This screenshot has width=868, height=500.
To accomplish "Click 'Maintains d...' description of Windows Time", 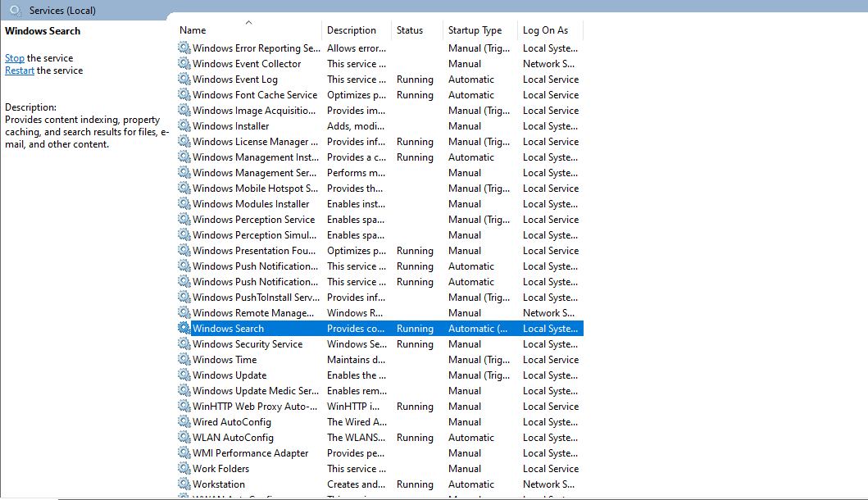I will [356, 359].
